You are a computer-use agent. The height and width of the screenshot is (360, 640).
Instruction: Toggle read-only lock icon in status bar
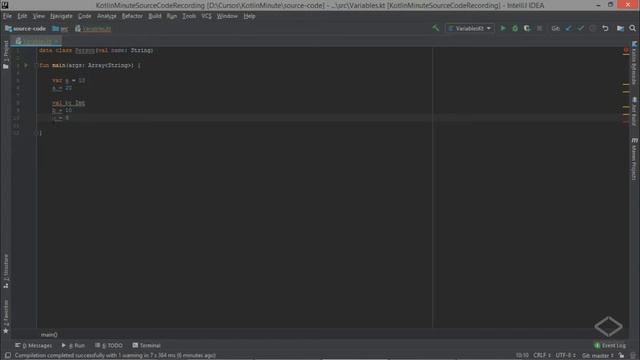(x=621, y=356)
